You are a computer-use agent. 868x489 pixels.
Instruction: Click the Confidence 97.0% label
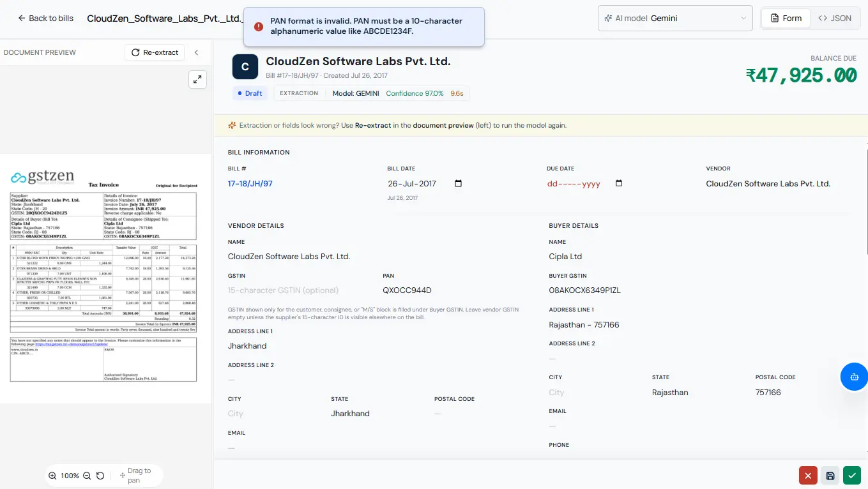pos(415,93)
